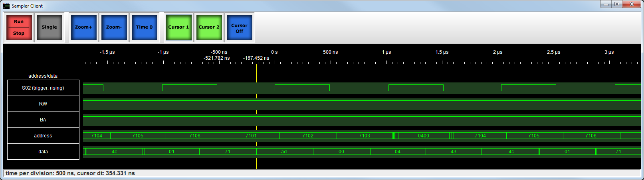Click the white cursor marker at -521.782 ns
Image resolution: width=644 pixels, height=180 pixels.
click(217, 112)
